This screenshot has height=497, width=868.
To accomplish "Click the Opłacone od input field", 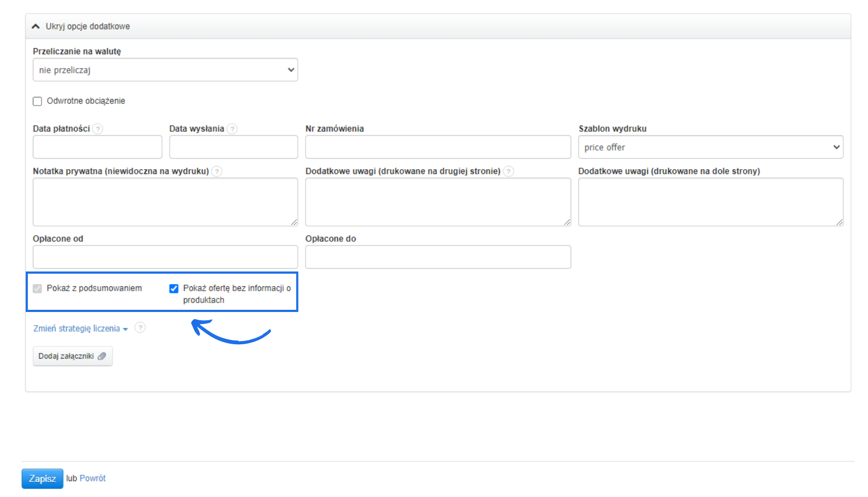I will pyautogui.click(x=165, y=257).
